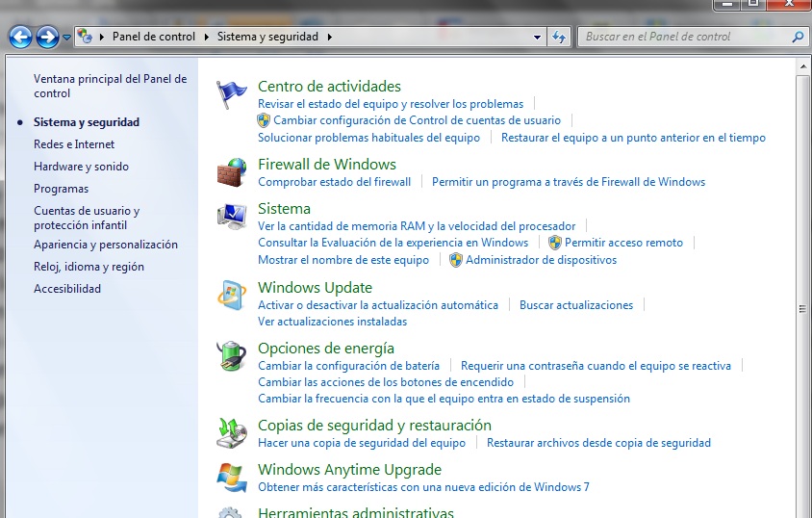Screen dimensions: 812x518
Task: Open Windows Update heading
Action: (x=315, y=288)
